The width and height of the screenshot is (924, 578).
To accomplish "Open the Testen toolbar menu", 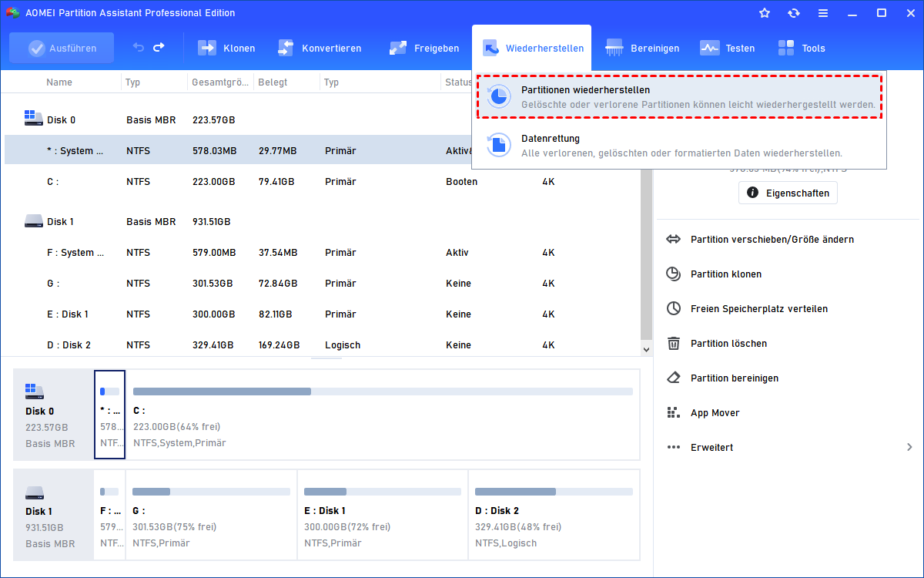I will (x=728, y=48).
